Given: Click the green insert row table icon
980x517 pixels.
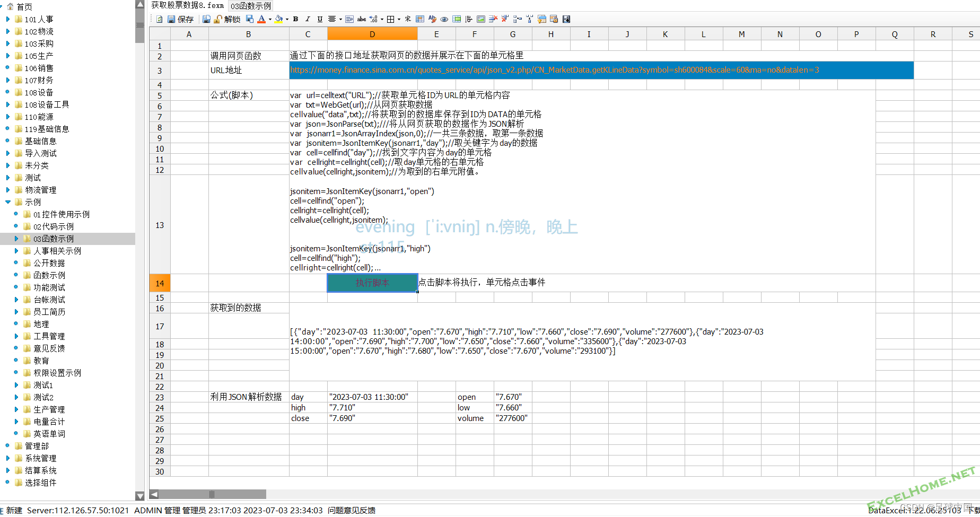Looking at the screenshot, I should coord(457,19).
